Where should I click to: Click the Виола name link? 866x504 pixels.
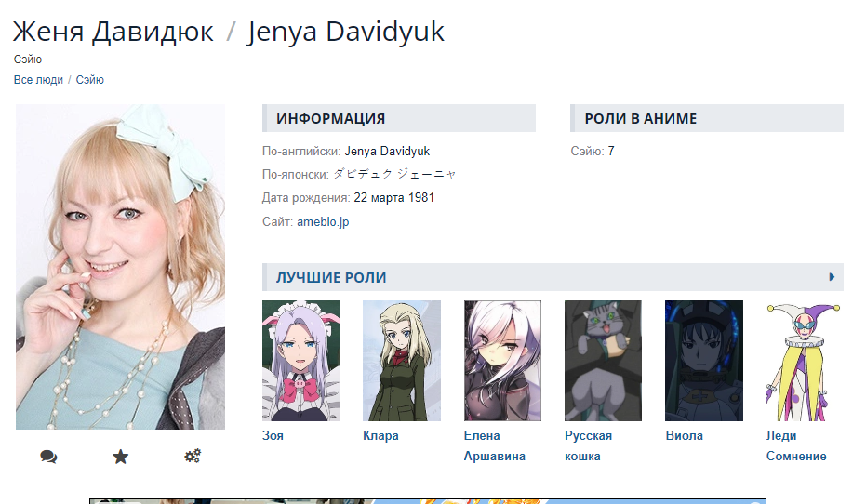point(684,435)
